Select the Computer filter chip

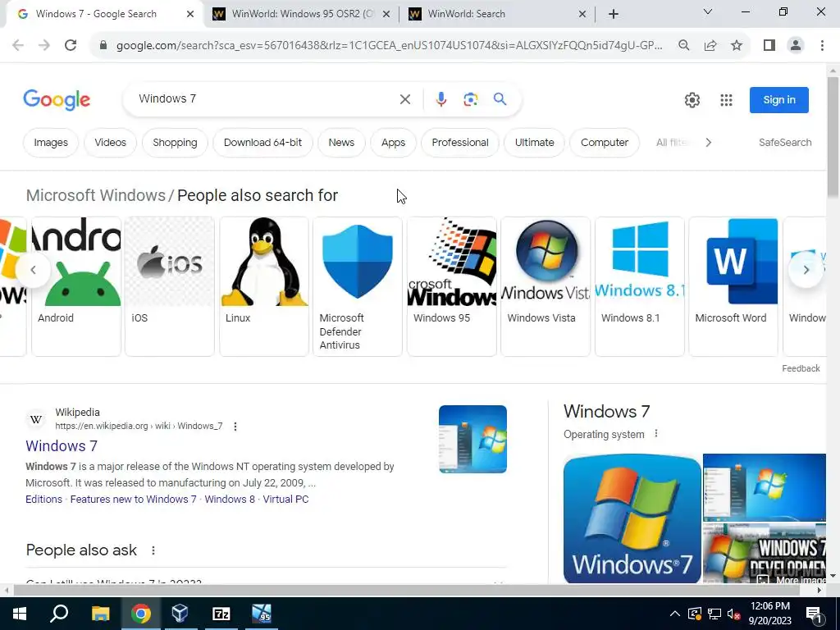(605, 143)
